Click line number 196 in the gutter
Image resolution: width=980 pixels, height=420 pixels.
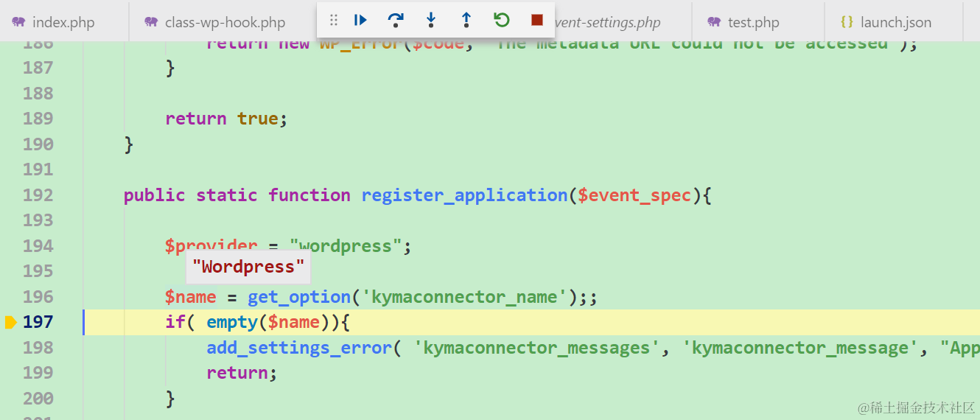38,297
